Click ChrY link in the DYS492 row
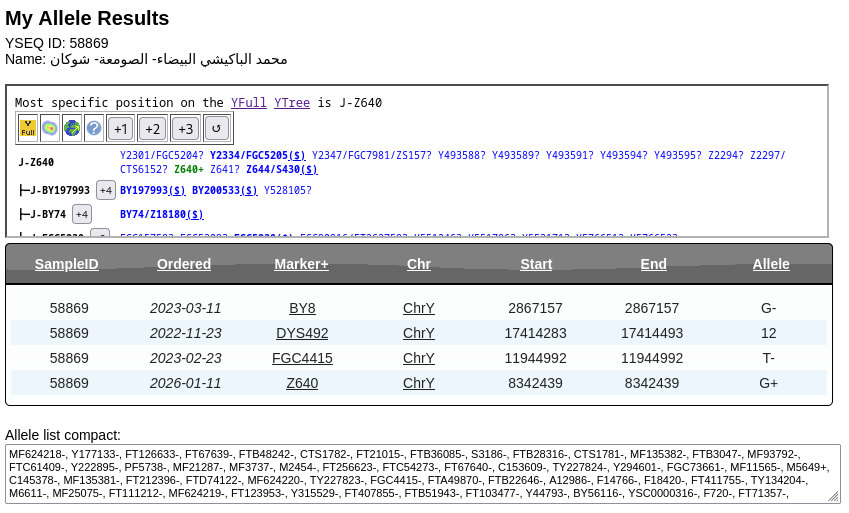 coord(419,333)
